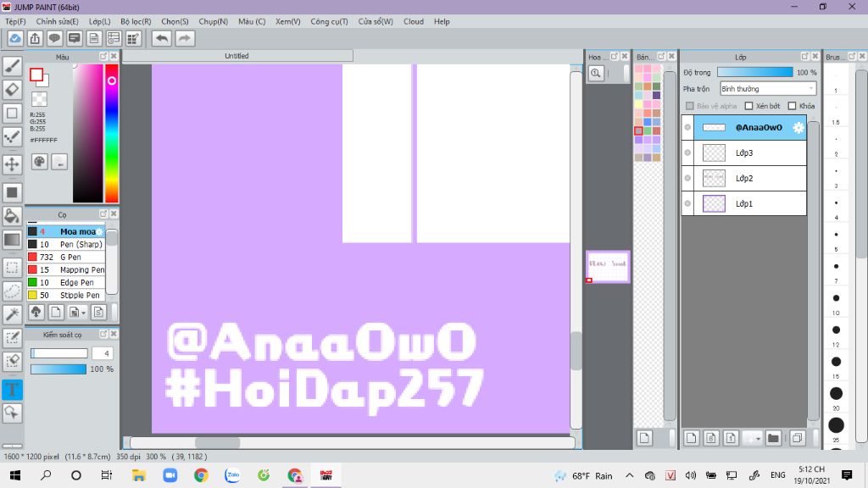Select the Edge Pen brush
This screenshot has width=868, height=488.
[x=66, y=282]
